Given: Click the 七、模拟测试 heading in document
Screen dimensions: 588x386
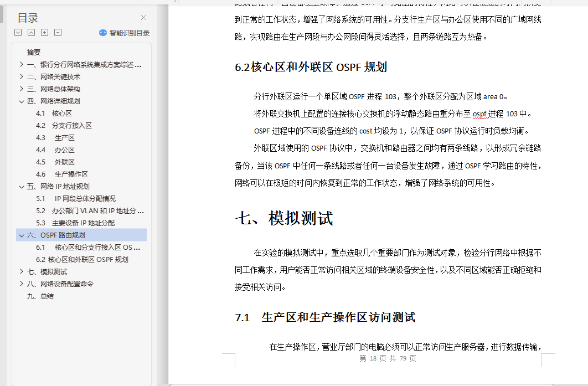Looking at the screenshot, I should (x=284, y=218).
